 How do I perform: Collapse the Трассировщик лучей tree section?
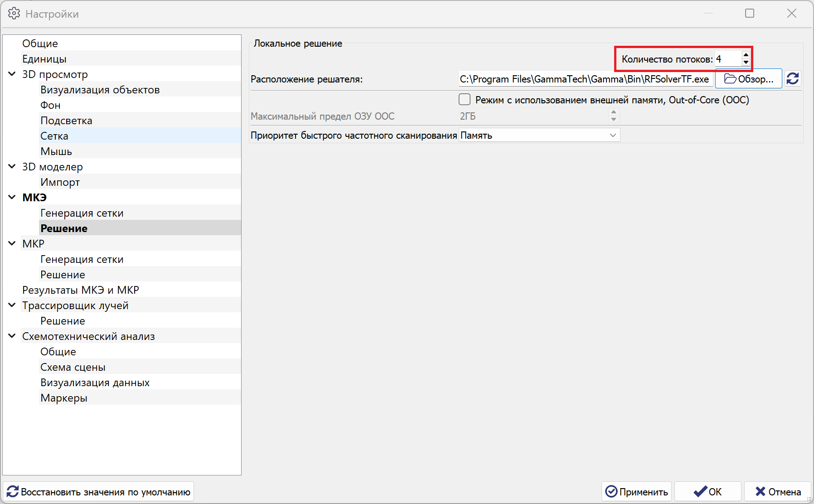12,305
